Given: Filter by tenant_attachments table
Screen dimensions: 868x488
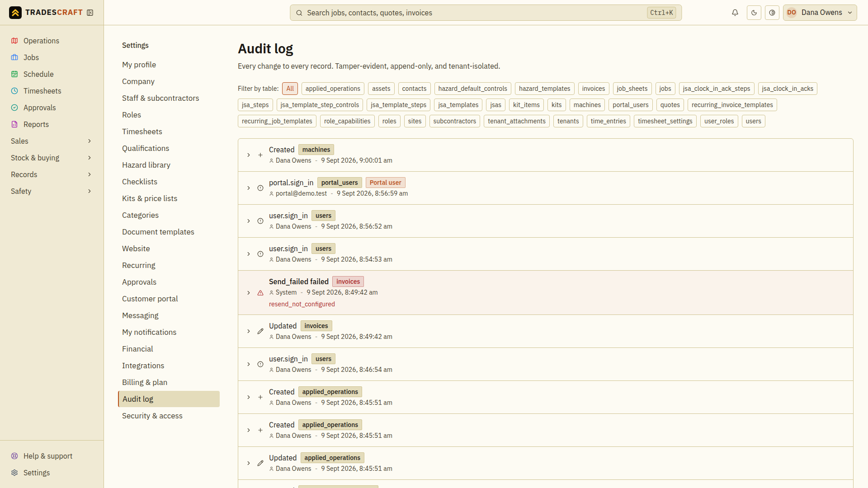Looking at the screenshot, I should tap(516, 121).
